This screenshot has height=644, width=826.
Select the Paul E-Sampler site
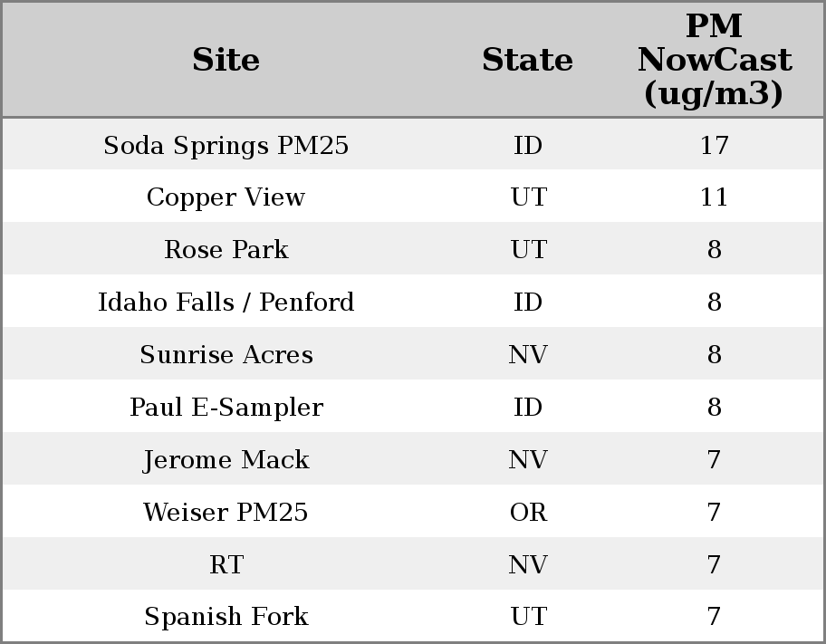[x=226, y=408]
